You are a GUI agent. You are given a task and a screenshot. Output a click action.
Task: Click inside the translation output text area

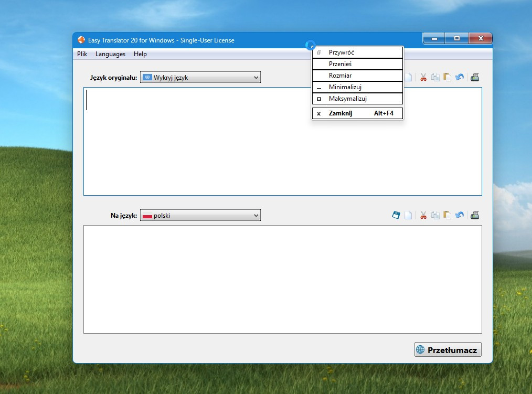click(x=283, y=279)
